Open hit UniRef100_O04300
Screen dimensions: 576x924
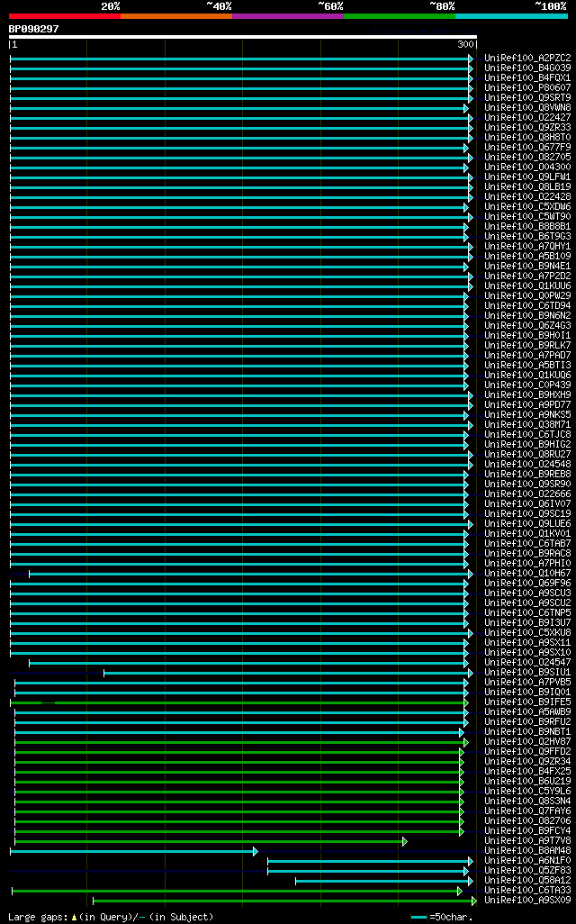click(x=527, y=168)
